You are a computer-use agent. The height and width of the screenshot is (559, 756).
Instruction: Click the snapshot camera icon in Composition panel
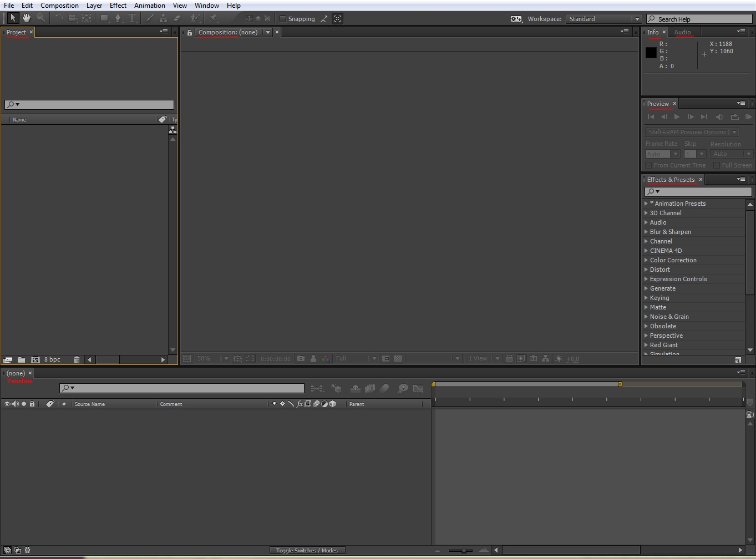click(x=301, y=359)
